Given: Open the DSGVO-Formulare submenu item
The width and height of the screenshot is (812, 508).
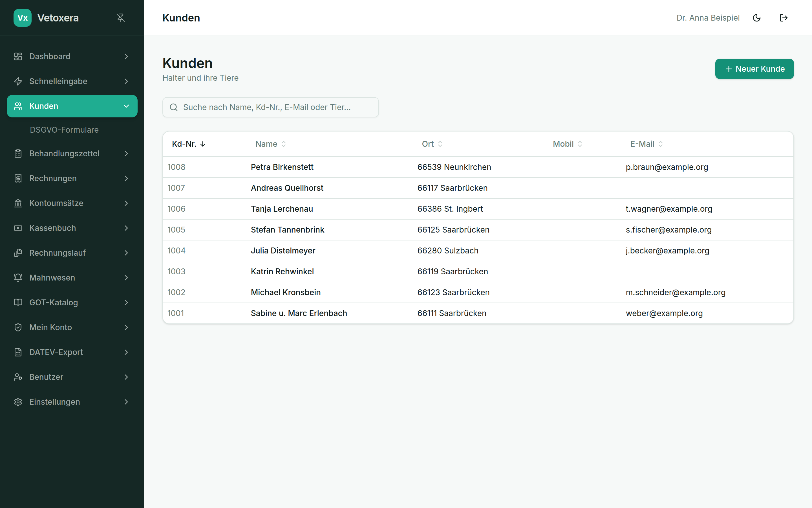Looking at the screenshot, I should (64, 130).
